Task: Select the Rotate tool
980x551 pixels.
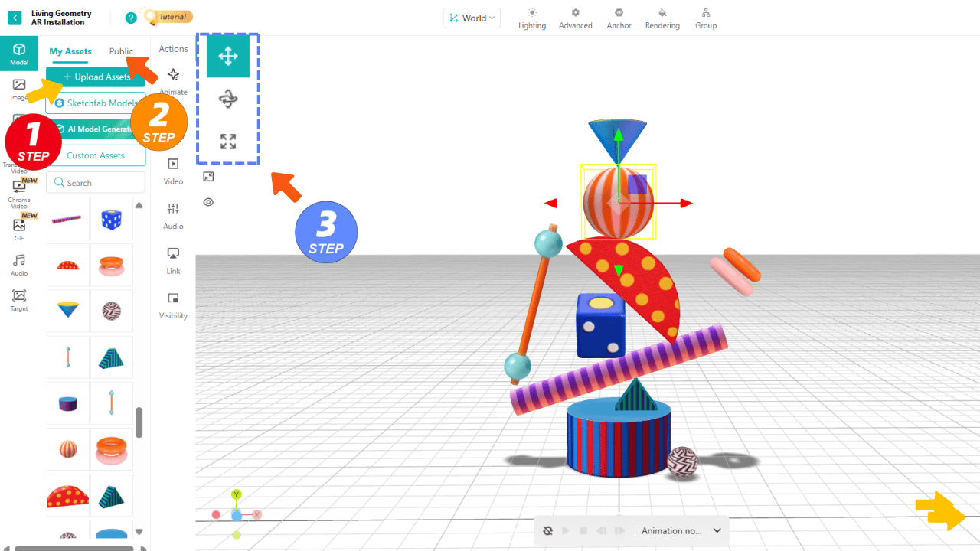Action: [x=228, y=99]
